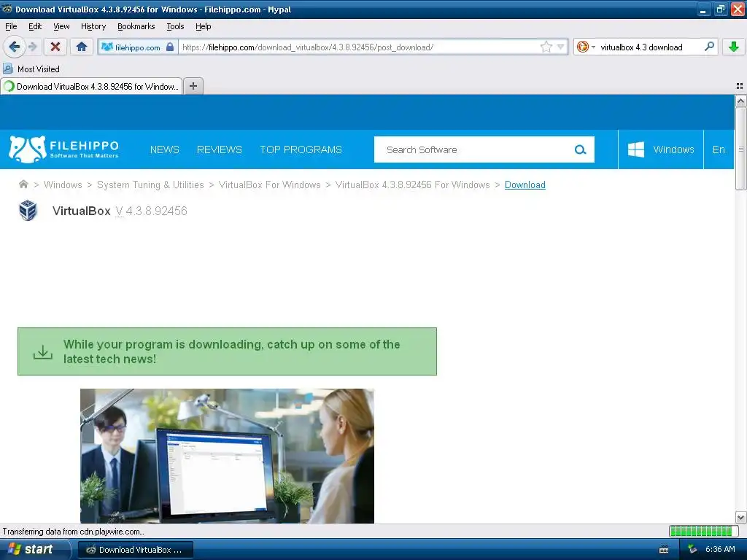
Task: Open the Help menu
Action: click(x=204, y=26)
